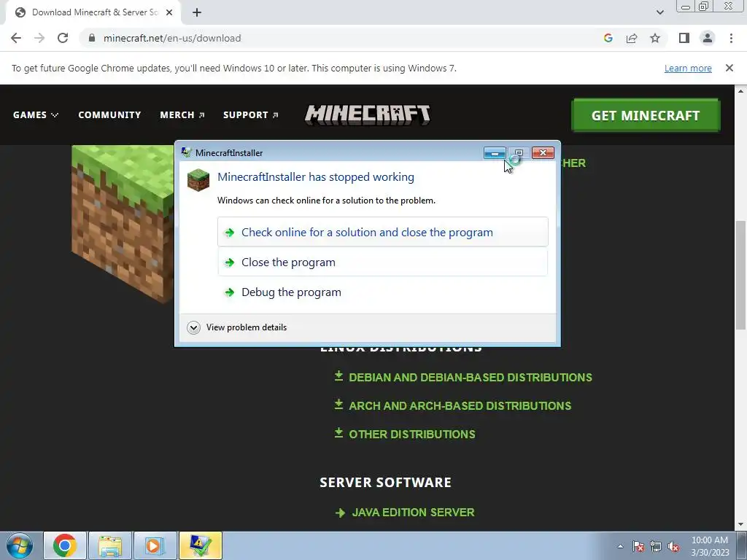Share this page via the share icon
This screenshot has height=560, width=747.
632,38
